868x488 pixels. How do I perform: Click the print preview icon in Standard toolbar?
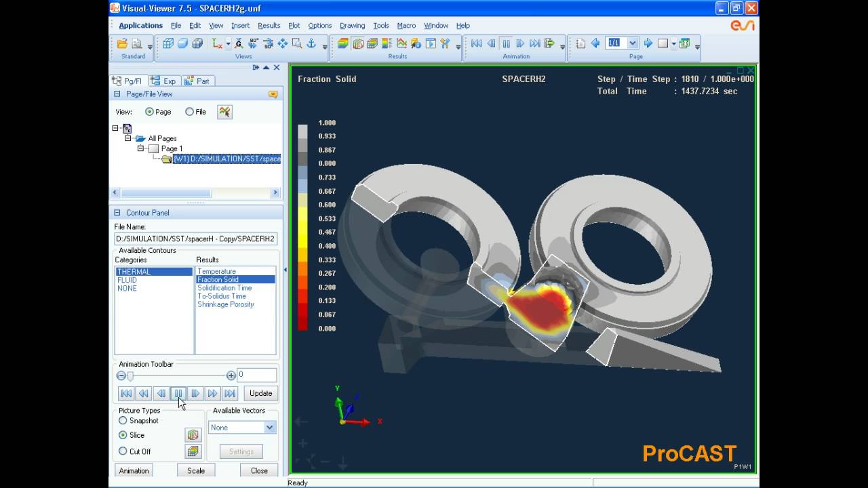click(137, 43)
